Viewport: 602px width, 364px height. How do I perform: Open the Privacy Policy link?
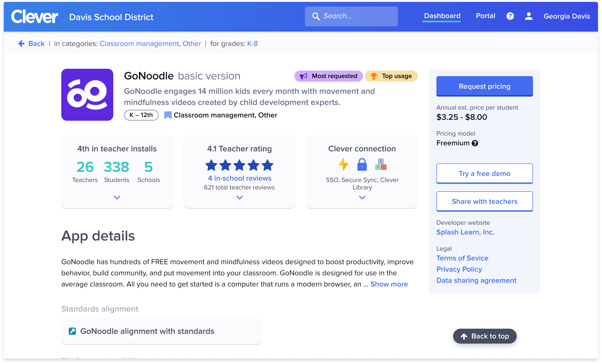pyautogui.click(x=459, y=269)
